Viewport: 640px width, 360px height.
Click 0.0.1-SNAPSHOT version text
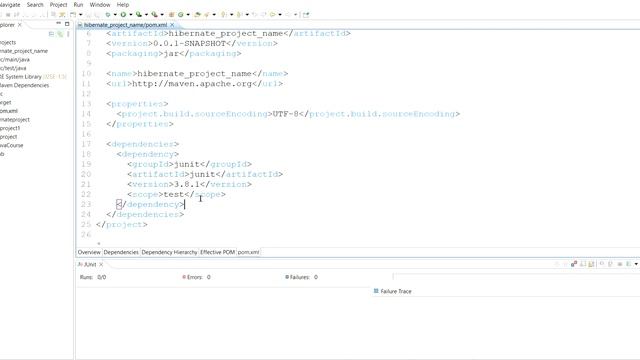[189, 43]
